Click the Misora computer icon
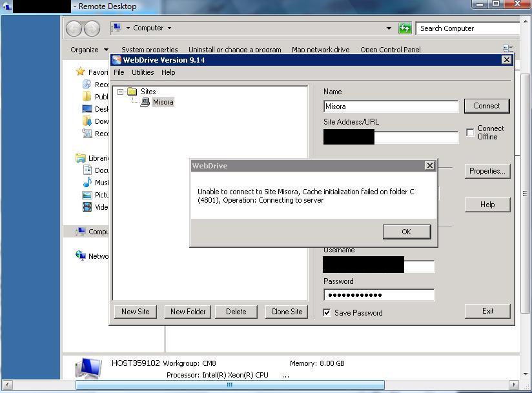 [145, 102]
